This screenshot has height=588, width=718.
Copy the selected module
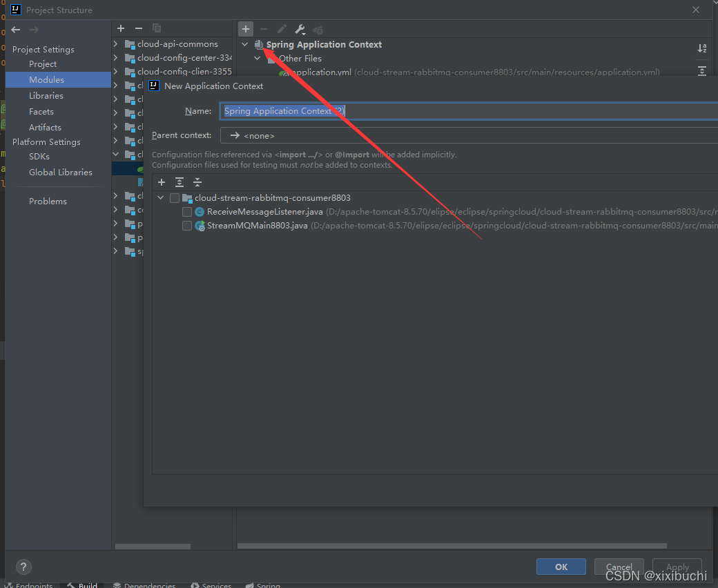(157, 28)
